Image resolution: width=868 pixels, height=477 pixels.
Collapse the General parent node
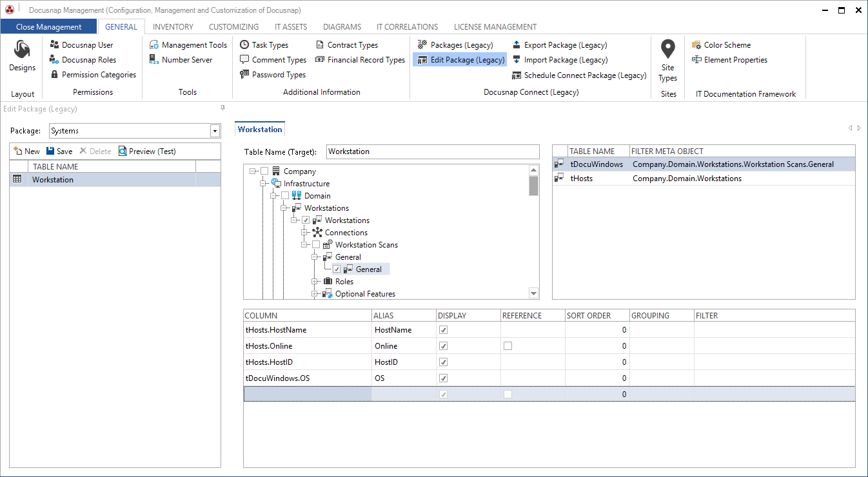coord(315,257)
